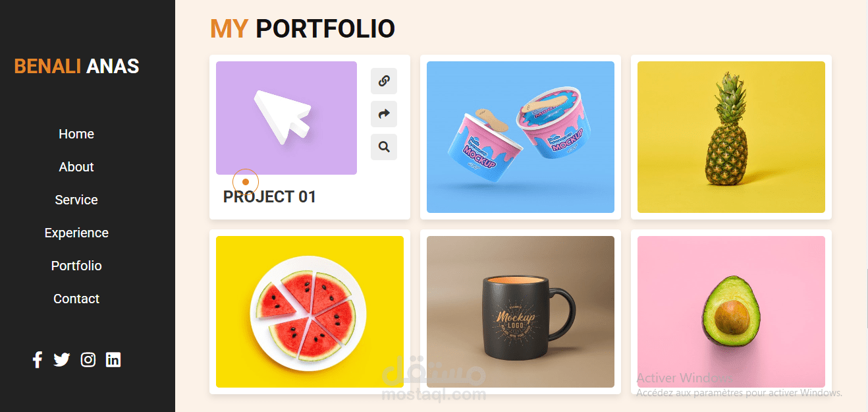Open the avocado project thumbnail
This screenshot has width=868, height=412.
[x=731, y=312]
